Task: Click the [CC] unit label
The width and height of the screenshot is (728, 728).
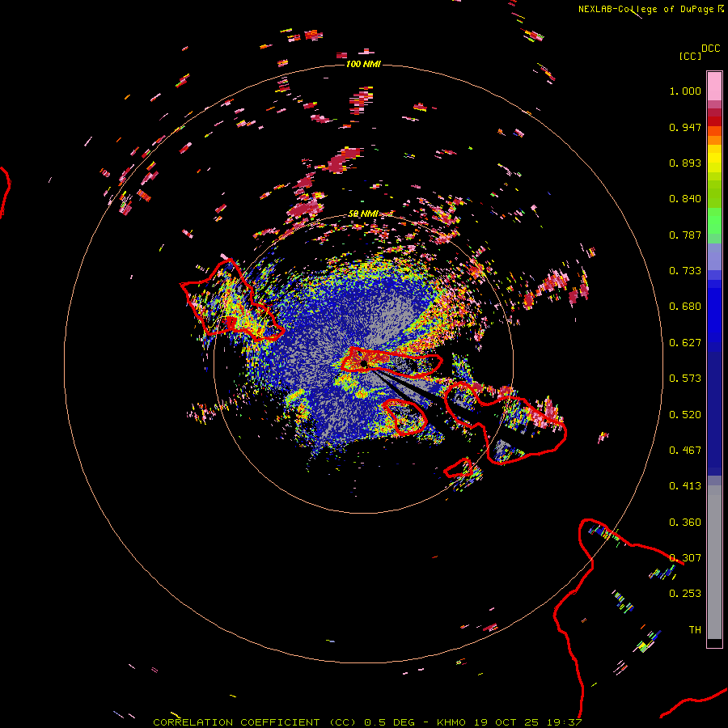Action: click(690, 56)
